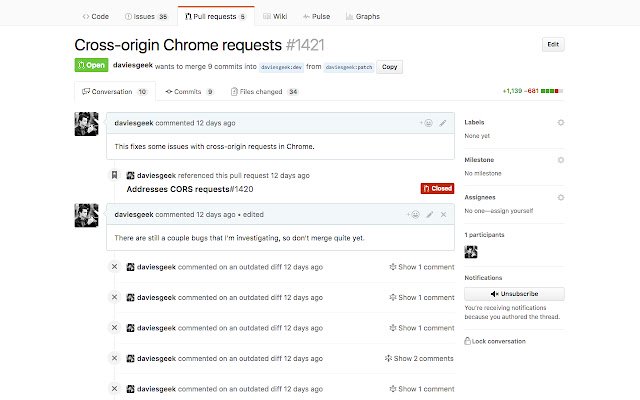Copy the branch name with the Copy button
640x400 pixels.
coord(389,67)
